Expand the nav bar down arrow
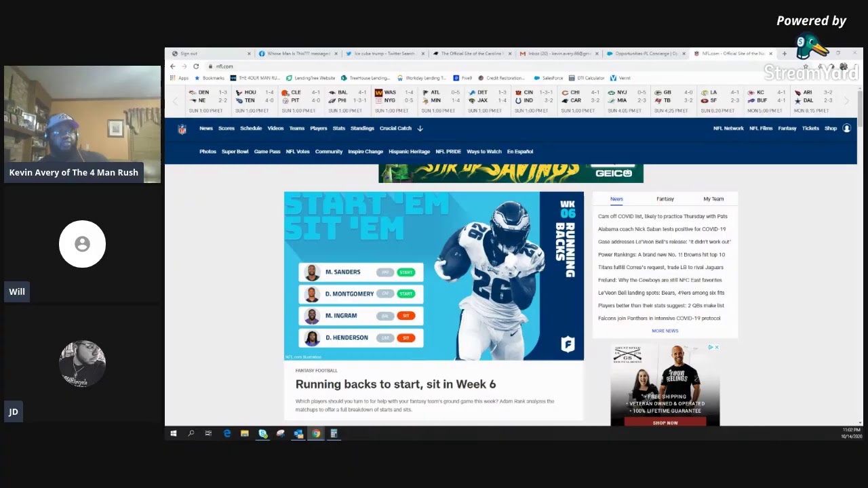 pos(420,128)
